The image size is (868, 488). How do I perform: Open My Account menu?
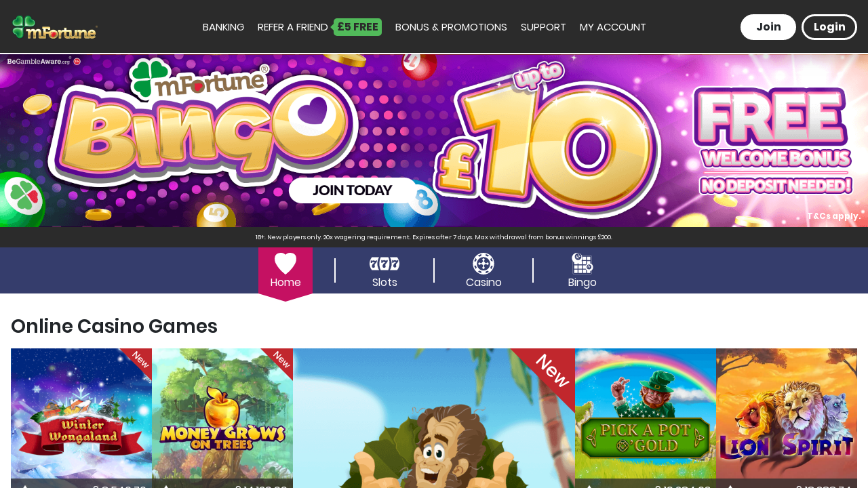click(612, 27)
